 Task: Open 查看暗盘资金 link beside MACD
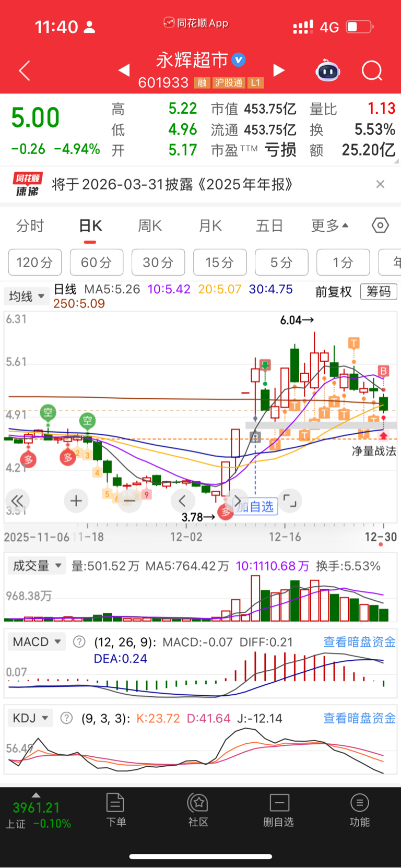tap(359, 641)
